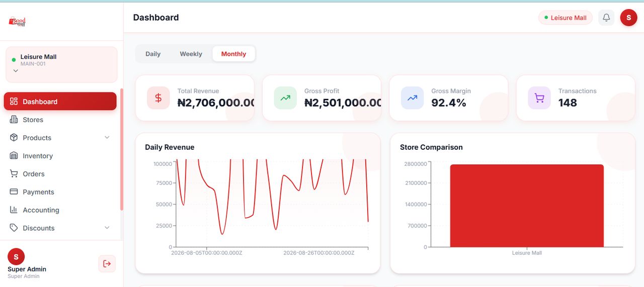Click the Gross Profit ₦2,501,000.00 value
This screenshot has height=287, width=644.
coord(343,103)
